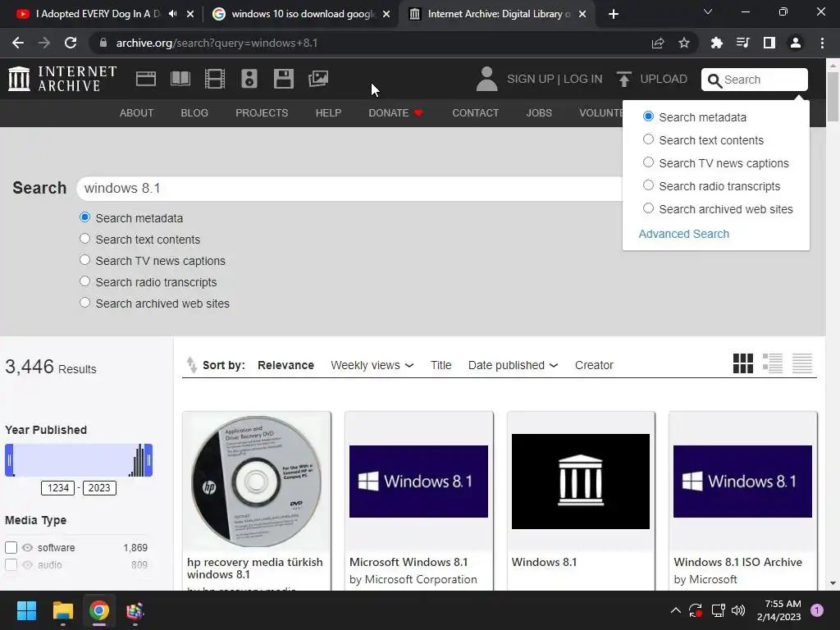Open the DONATE menu item
This screenshot has width=840, height=630.
click(x=396, y=113)
